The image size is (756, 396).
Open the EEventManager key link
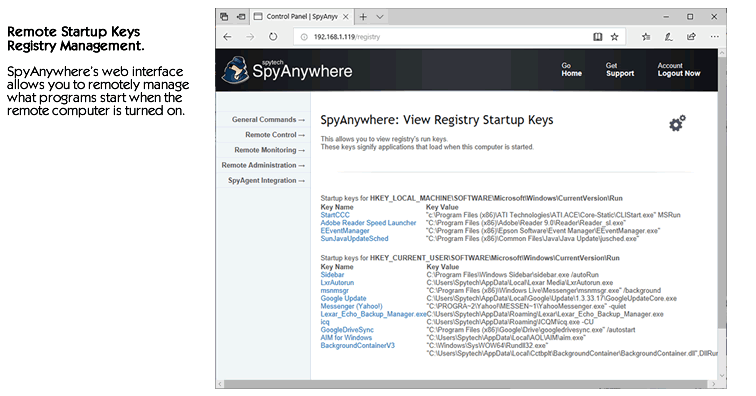point(345,231)
